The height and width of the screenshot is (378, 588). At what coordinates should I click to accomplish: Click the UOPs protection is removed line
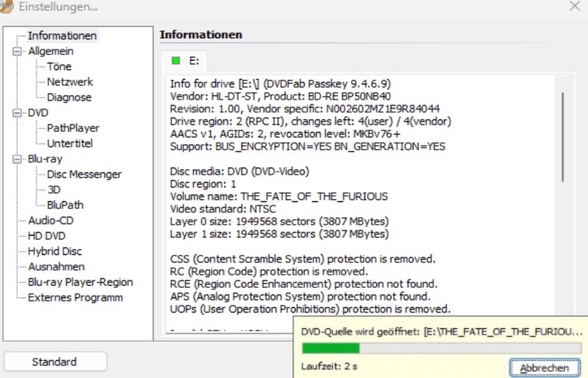pyautogui.click(x=310, y=309)
